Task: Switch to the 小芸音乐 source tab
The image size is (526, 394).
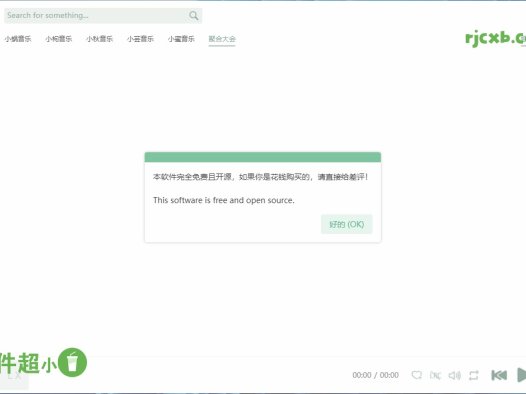Action: pyautogui.click(x=140, y=39)
